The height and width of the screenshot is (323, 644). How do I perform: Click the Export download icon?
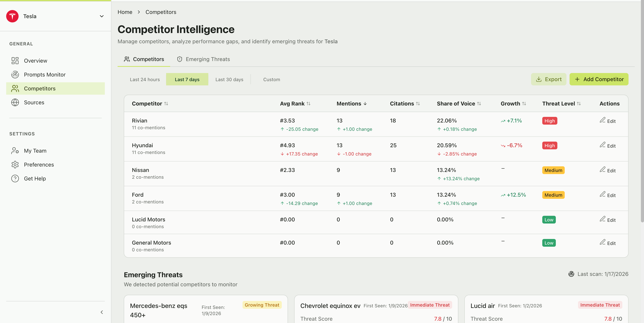(x=539, y=79)
